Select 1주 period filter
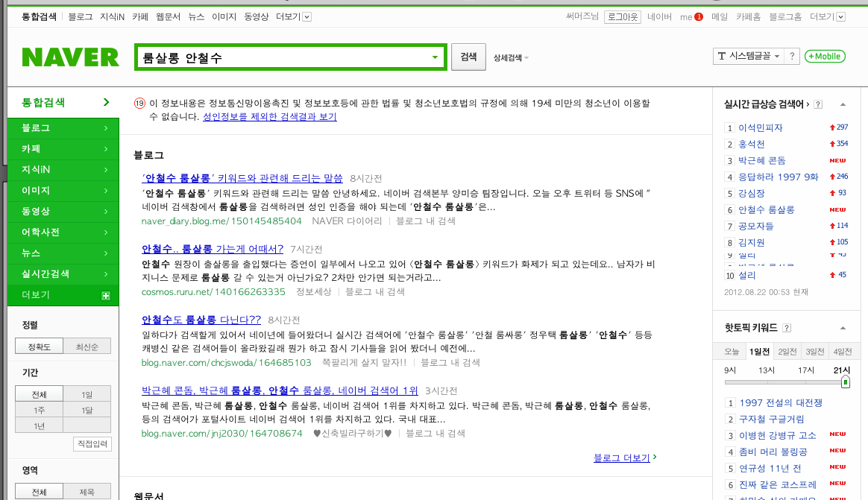The width and height of the screenshot is (868, 500). pyautogui.click(x=40, y=410)
